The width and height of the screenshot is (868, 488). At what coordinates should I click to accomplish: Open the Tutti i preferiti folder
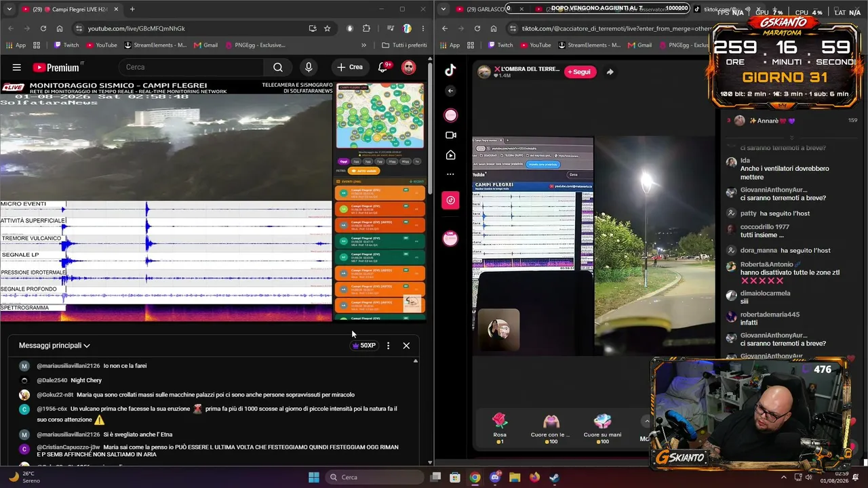coord(404,45)
